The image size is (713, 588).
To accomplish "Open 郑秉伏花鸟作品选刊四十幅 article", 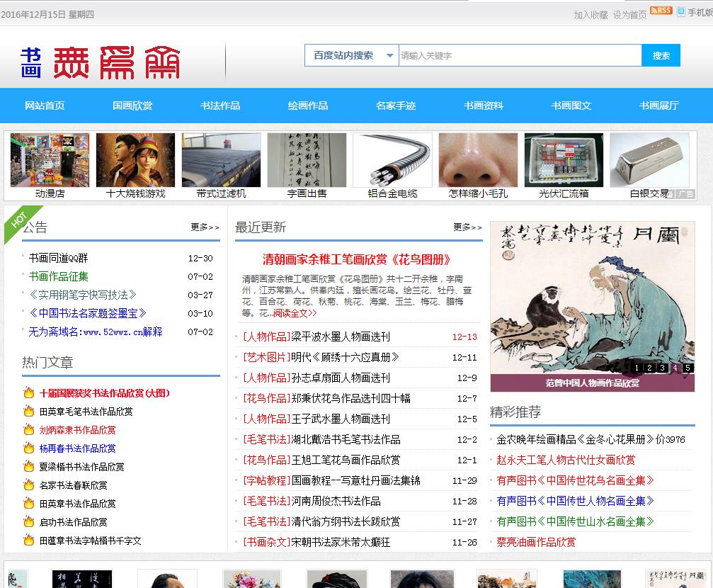I will 350,398.
